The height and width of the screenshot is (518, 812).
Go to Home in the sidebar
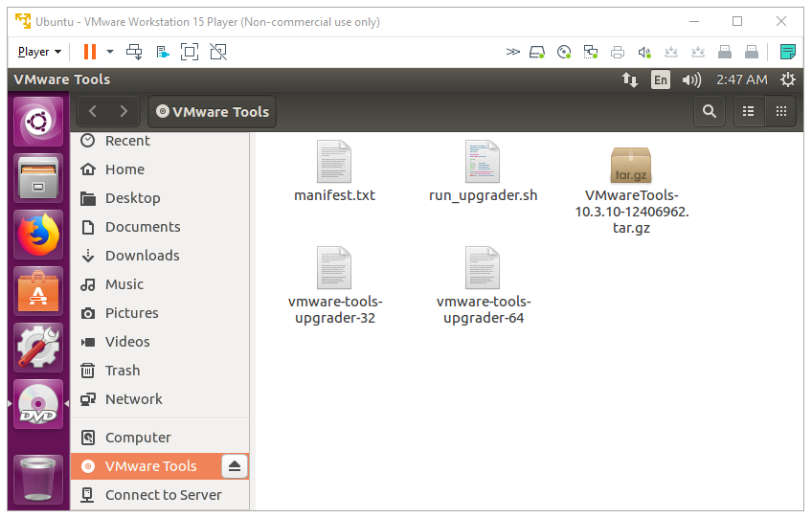coord(160,169)
